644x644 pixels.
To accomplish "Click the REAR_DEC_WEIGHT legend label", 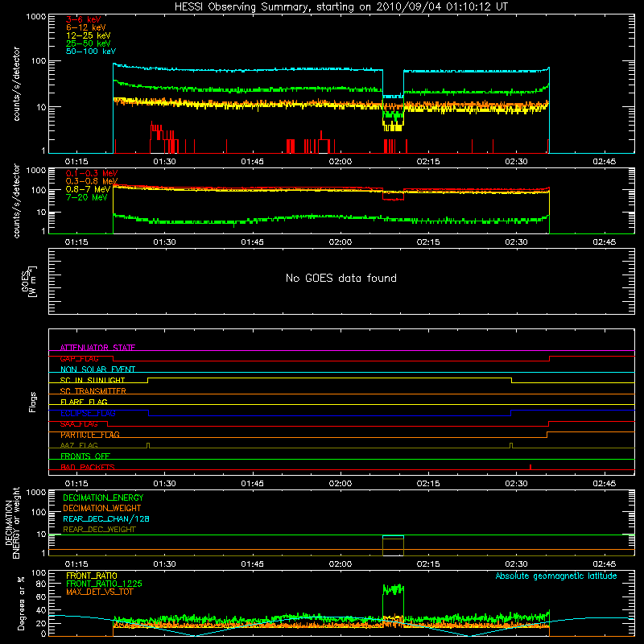I will click(99, 530).
